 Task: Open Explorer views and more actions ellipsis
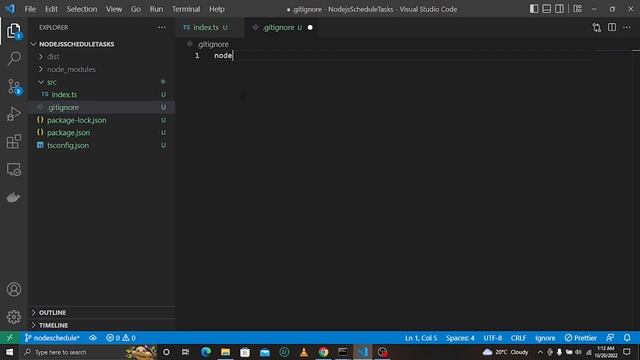[162, 27]
